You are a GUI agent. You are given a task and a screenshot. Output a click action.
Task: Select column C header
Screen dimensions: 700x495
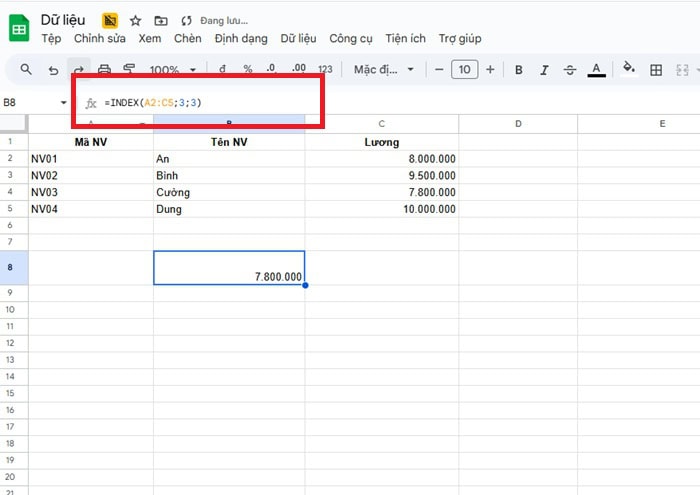point(382,124)
